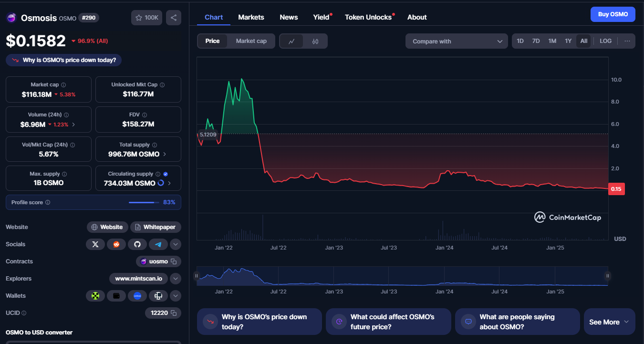Viewport: 644px width, 344px height.
Task: Switch to the News tab
Action: tap(289, 17)
